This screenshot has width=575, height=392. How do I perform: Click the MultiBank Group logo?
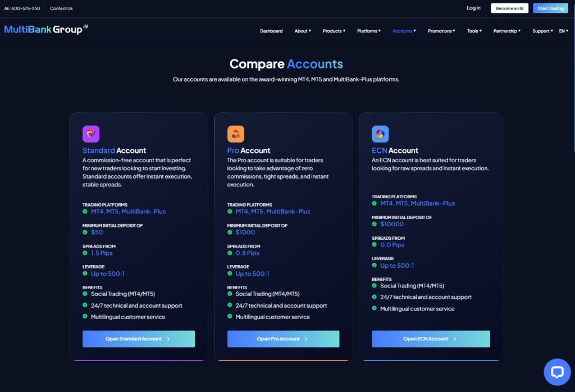point(45,29)
